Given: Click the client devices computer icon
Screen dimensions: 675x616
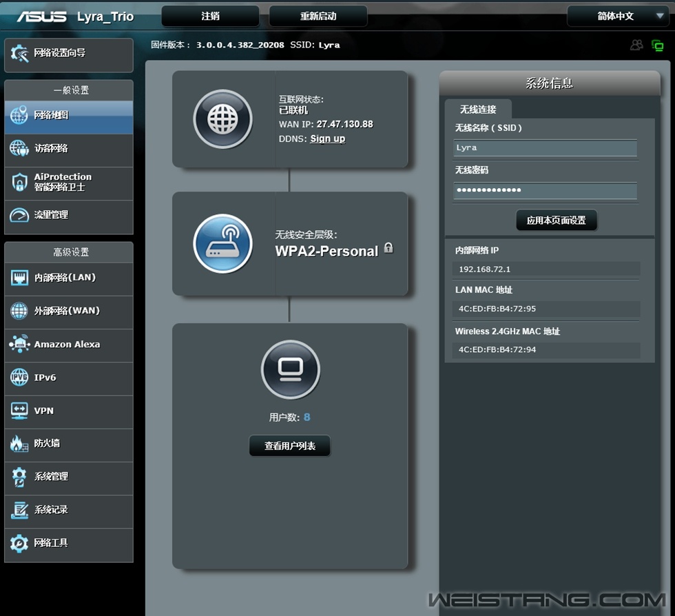Looking at the screenshot, I should pyautogui.click(x=291, y=369).
